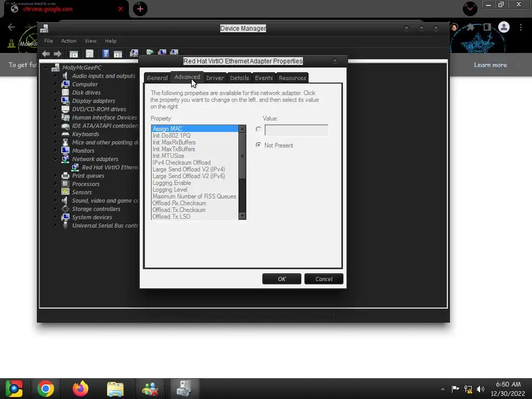Expand Human Interface Devices category

pyautogui.click(x=56, y=117)
